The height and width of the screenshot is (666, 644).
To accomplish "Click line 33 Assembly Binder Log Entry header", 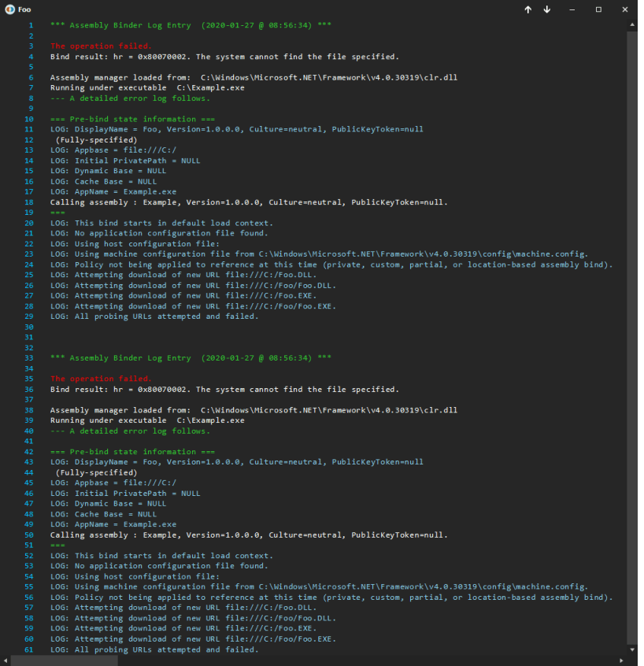I will tap(191, 358).
